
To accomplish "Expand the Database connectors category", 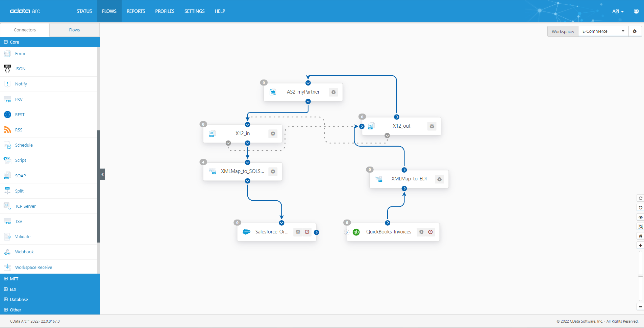I will (x=5, y=299).
